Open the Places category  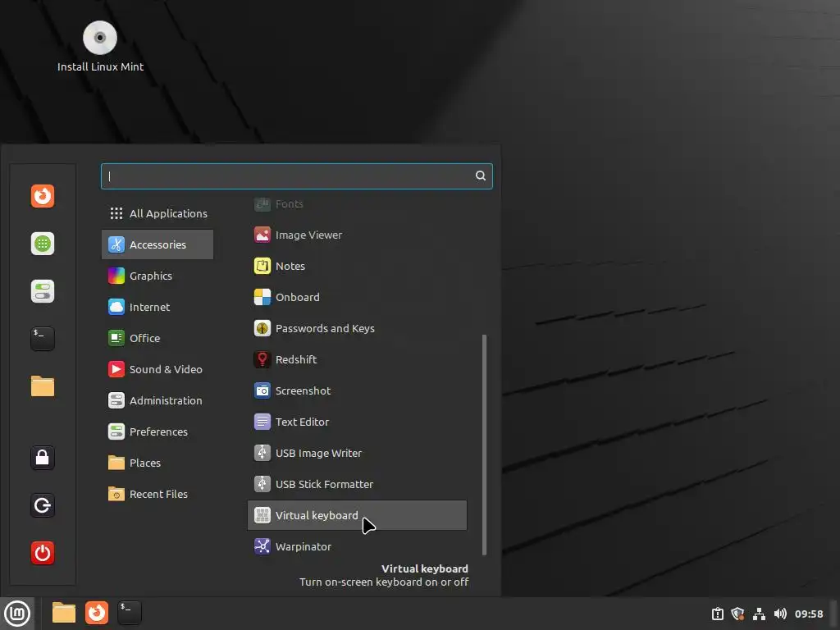point(157,463)
